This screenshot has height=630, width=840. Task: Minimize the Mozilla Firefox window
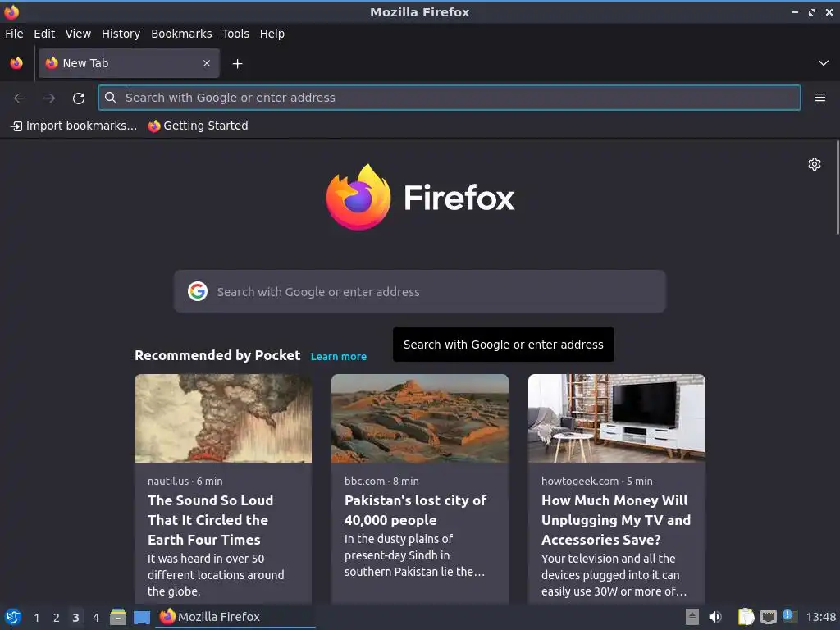(x=795, y=11)
